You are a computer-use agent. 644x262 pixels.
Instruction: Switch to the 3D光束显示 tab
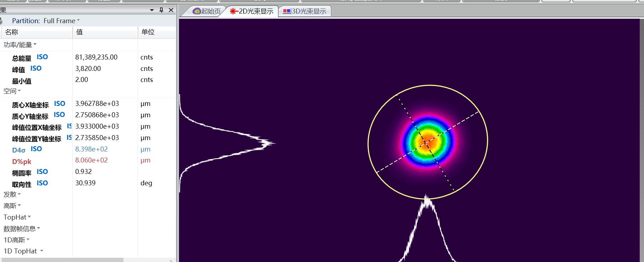point(305,11)
